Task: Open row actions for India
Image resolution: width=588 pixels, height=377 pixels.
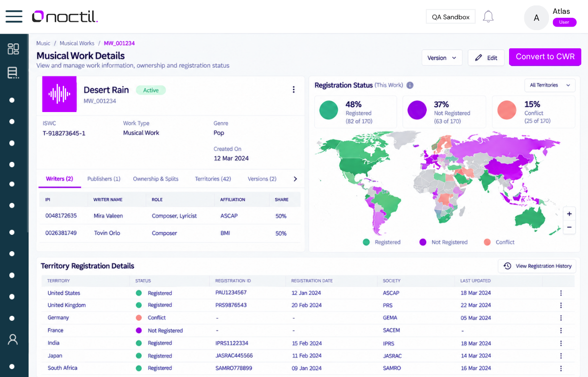Action: 561,343
